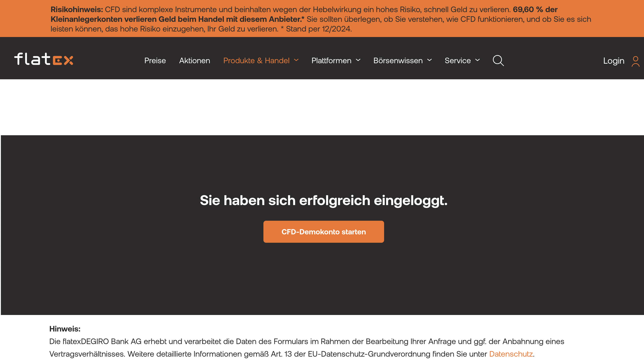Viewport: 644px width, 363px height.
Task: Expand the chevron beside Service
Action: coord(477,60)
